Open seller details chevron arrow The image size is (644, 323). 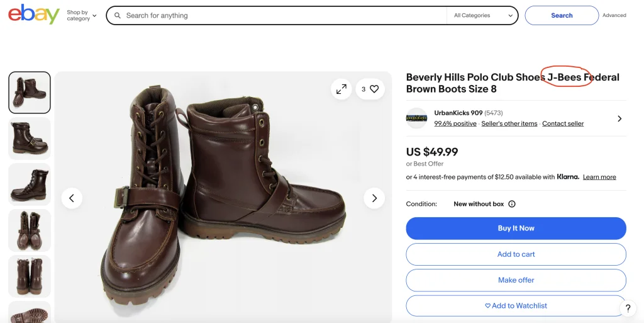coord(619,118)
